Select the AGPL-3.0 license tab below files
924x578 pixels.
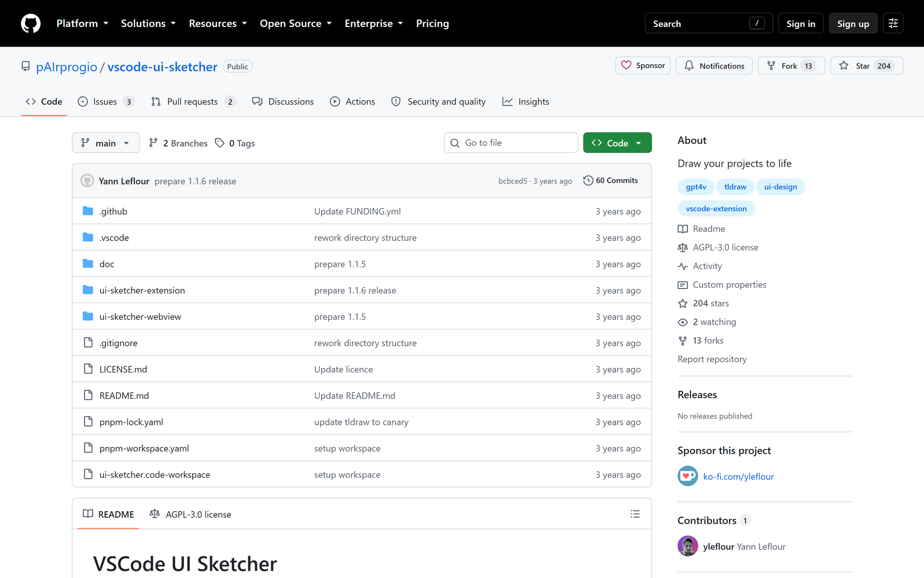(191, 514)
